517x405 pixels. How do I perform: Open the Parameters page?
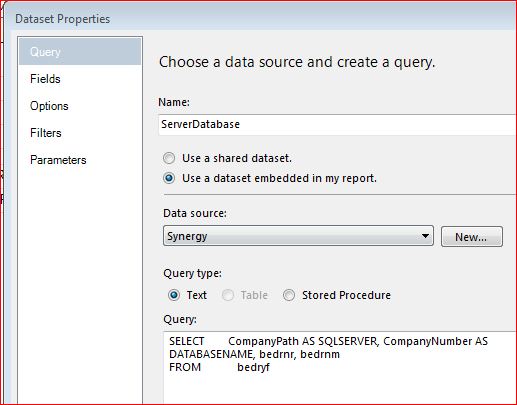(x=58, y=160)
